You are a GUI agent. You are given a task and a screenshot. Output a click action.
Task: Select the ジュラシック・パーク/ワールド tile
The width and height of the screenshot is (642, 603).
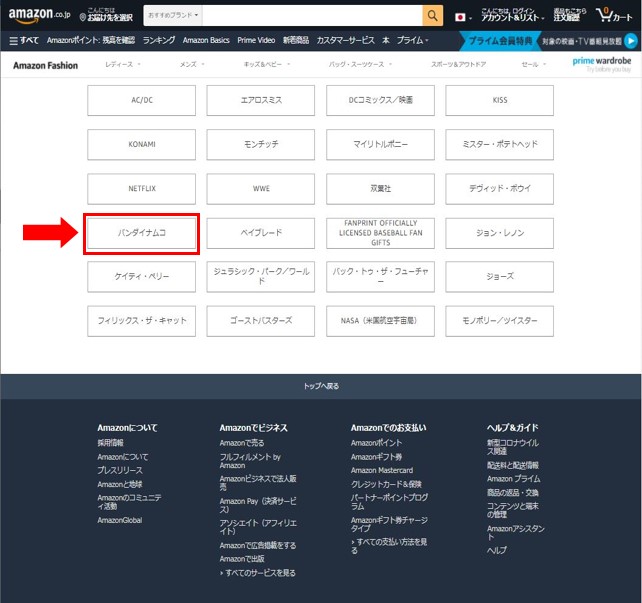(x=261, y=277)
